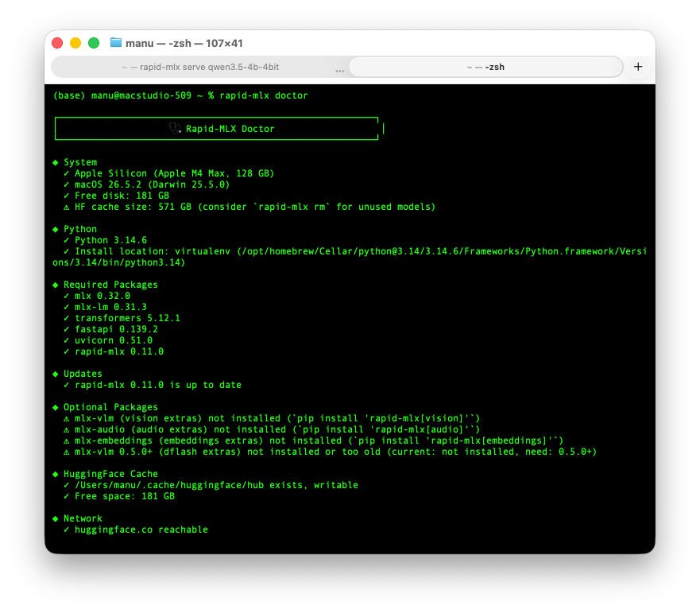Click the 'Optional Packages' section heading

click(x=110, y=407)
